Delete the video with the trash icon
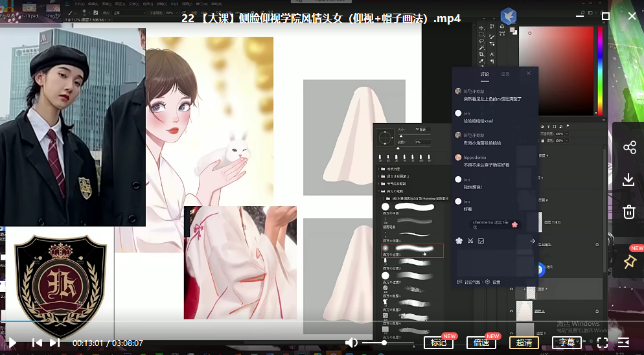The image size is (644, 355). [x=629, y=212]
